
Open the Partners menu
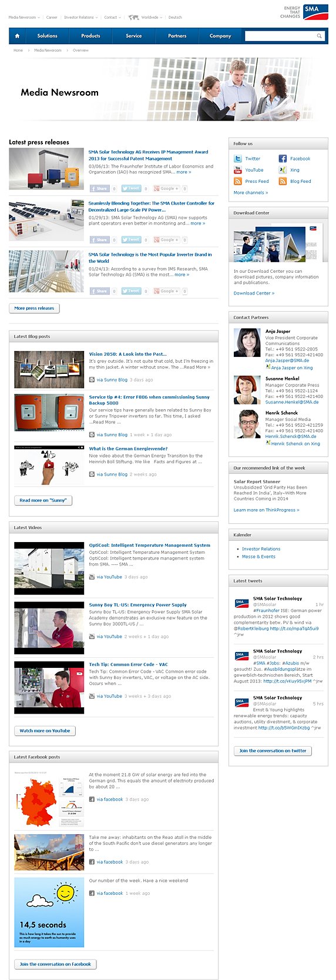pos(177,36)
